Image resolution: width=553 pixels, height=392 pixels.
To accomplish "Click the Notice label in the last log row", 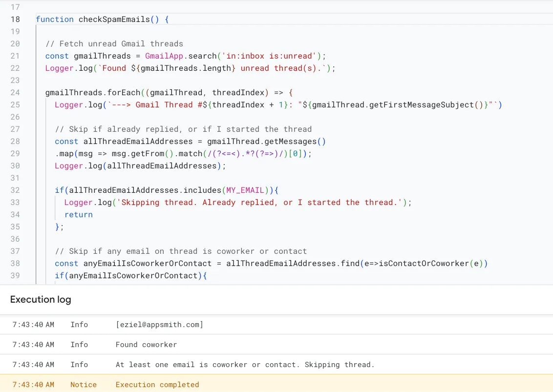I will point(83,385).
